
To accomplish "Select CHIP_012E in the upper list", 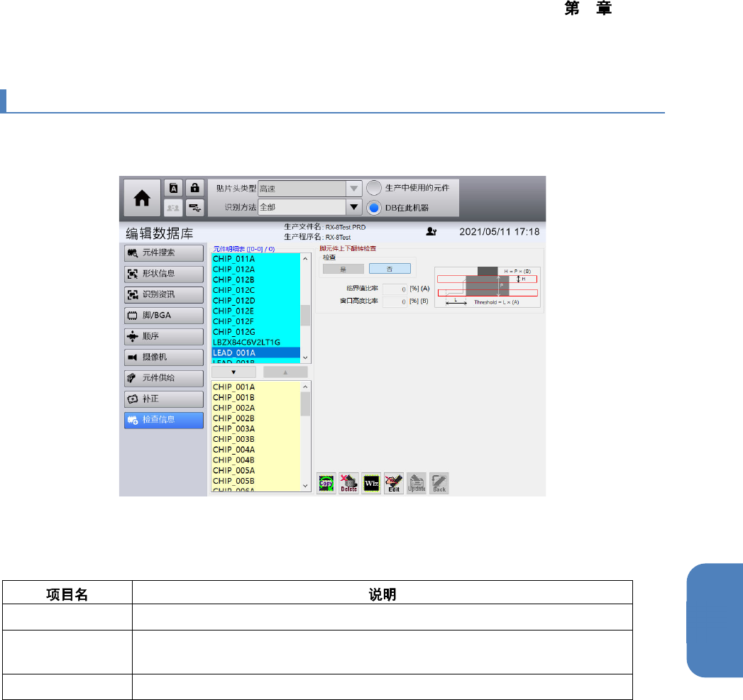I will (x=256, y=311).
